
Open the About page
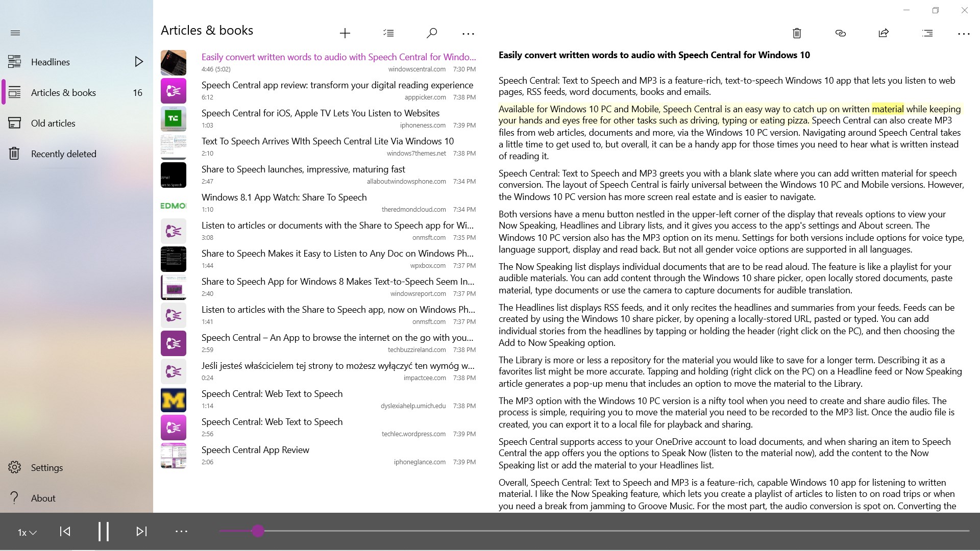pos(77,498)
